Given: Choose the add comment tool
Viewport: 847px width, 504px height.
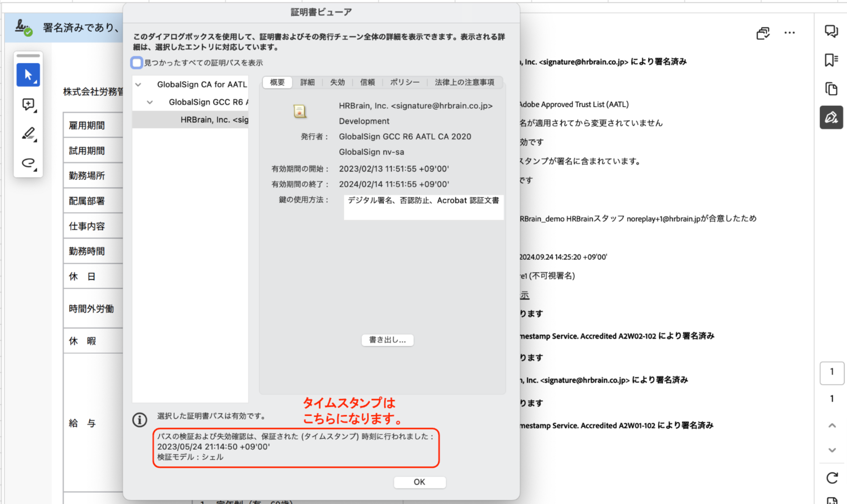Looking at the screenshot, I should pyautogui.click(x=28, y=104).
